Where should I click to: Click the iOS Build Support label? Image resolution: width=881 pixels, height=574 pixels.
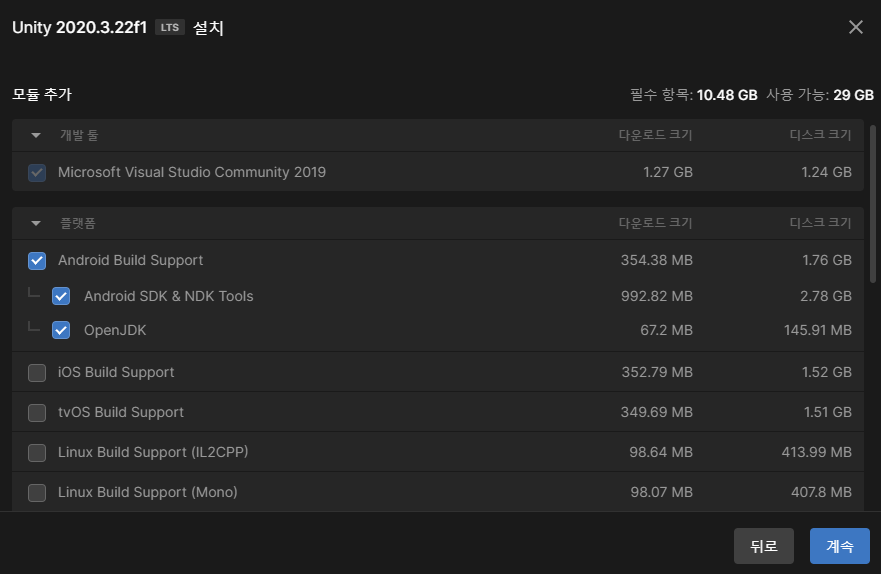(116, 372)
